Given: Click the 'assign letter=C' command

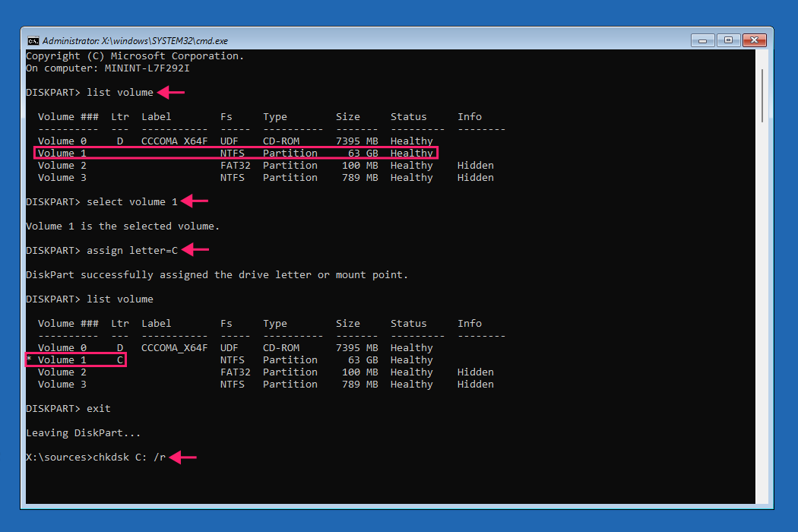Looking at the screenshot, I should point(132,251).
